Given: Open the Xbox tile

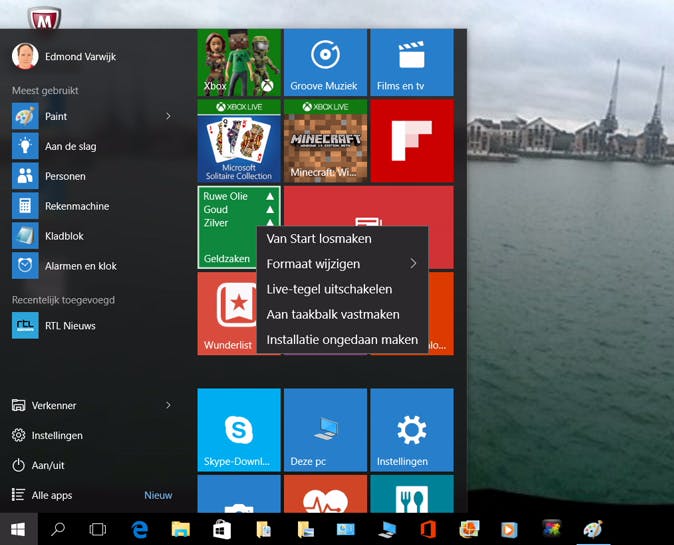Looking at the screenshot, I should [239, 61].
